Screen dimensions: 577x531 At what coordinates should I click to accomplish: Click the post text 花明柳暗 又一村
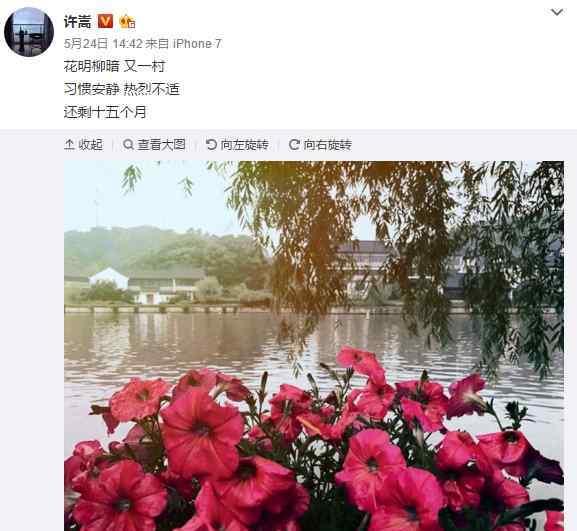click(x=114, y=66)
